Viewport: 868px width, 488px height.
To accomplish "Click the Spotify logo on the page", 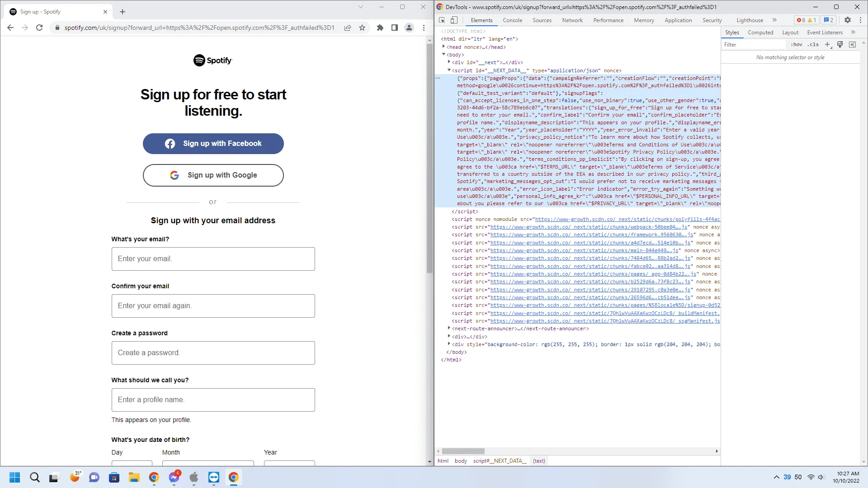I will pos(212,60).
